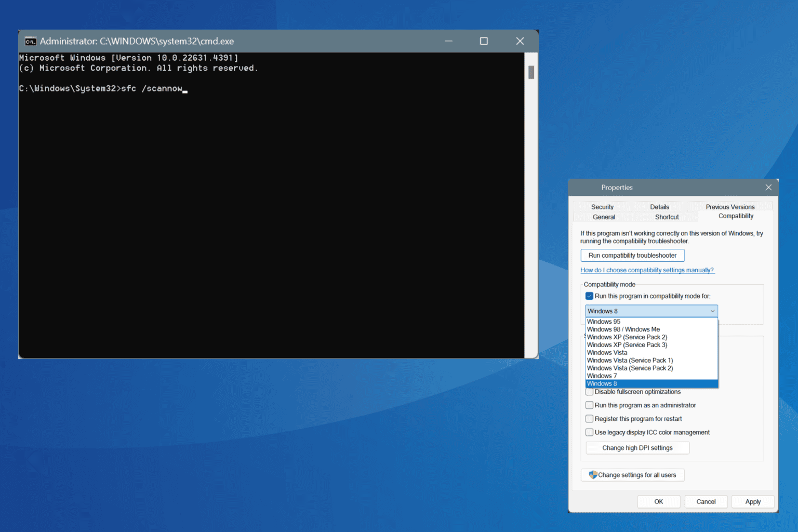The width and height of the screenshot is (798, 532).
Task: Select Windows XP (Service Pack 2)
Action: pos(651,337)
